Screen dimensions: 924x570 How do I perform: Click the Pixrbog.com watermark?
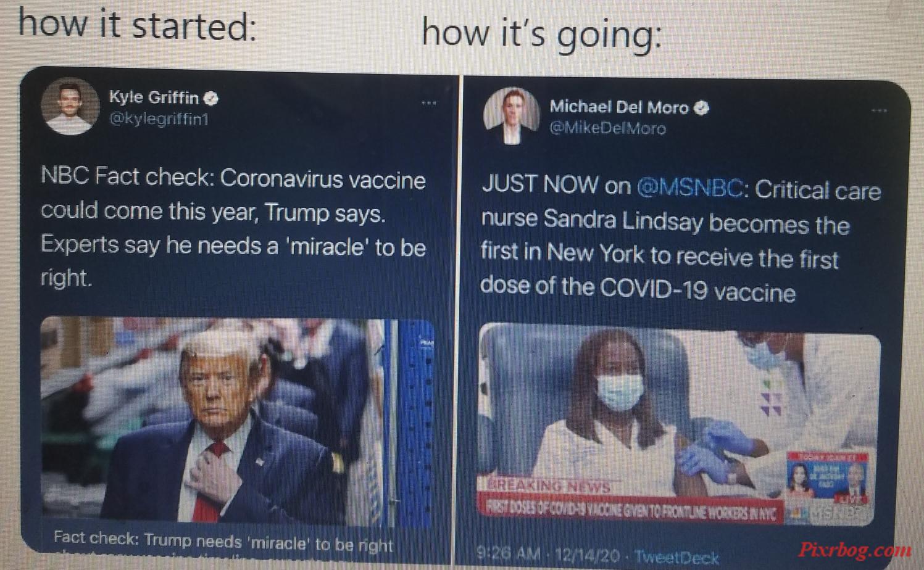(855, 550)
